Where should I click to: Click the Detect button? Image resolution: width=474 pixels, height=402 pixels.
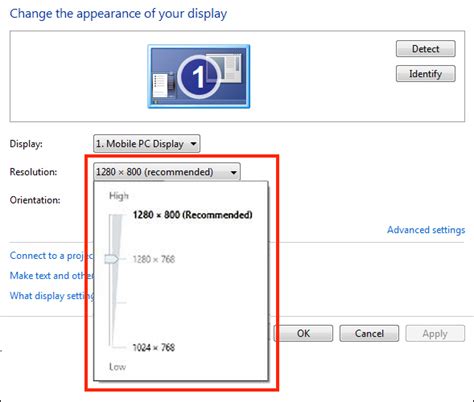[x=425, y=49]
